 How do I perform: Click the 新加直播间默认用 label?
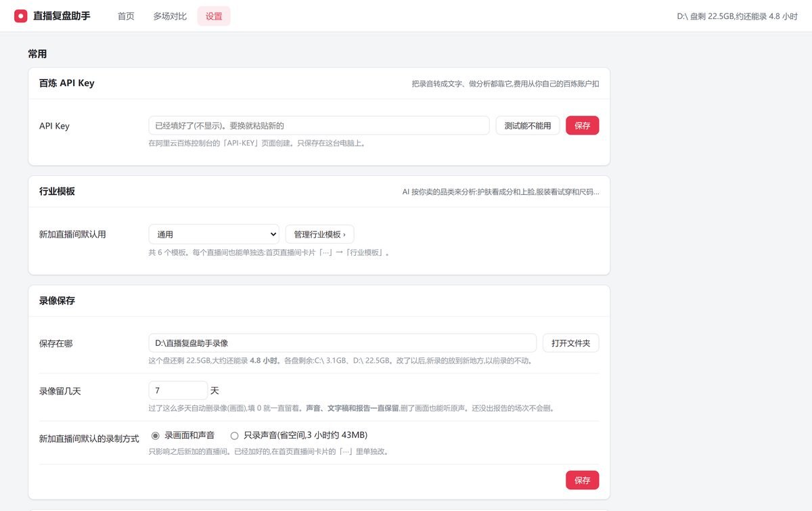[72, 234]
